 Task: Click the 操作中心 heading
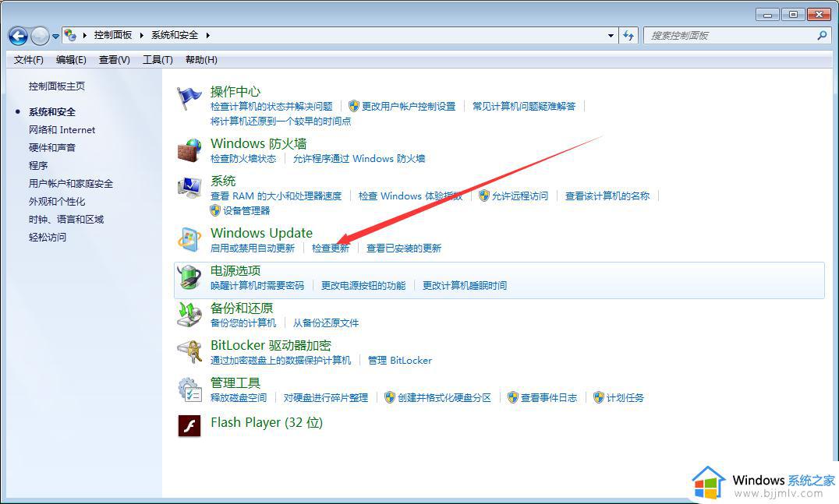tap(235, 91)
